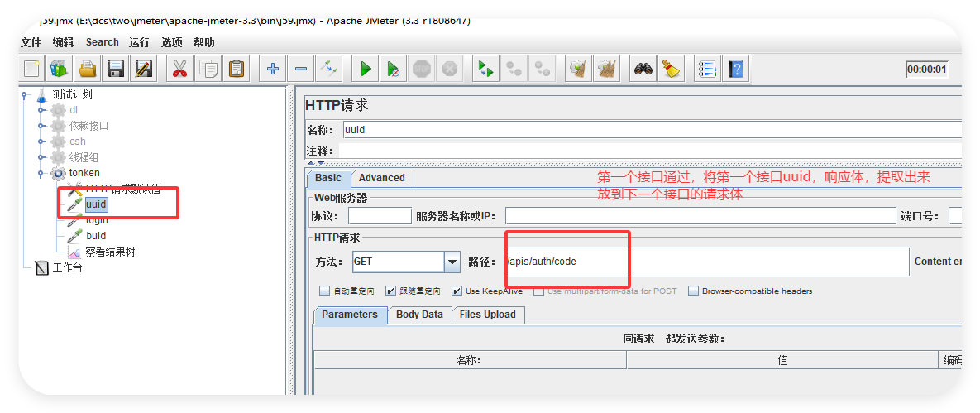Select the Files Upload tab

click(x=487, y=315)
